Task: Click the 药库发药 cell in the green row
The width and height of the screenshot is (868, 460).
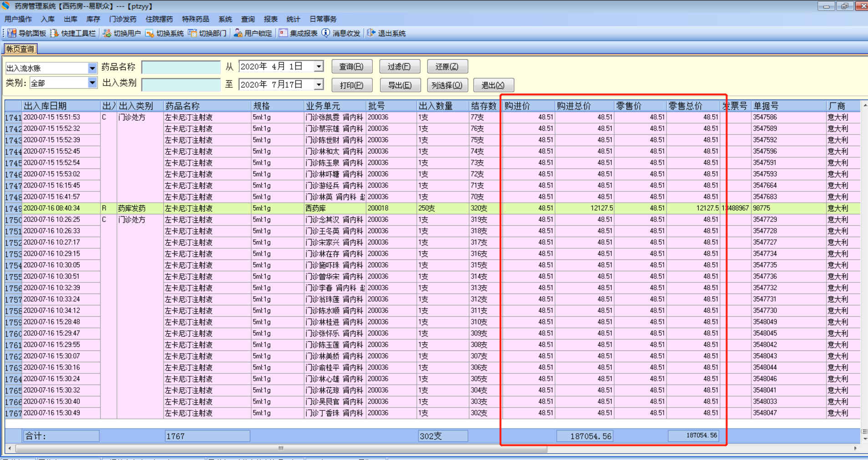Action: pos(140,208)
